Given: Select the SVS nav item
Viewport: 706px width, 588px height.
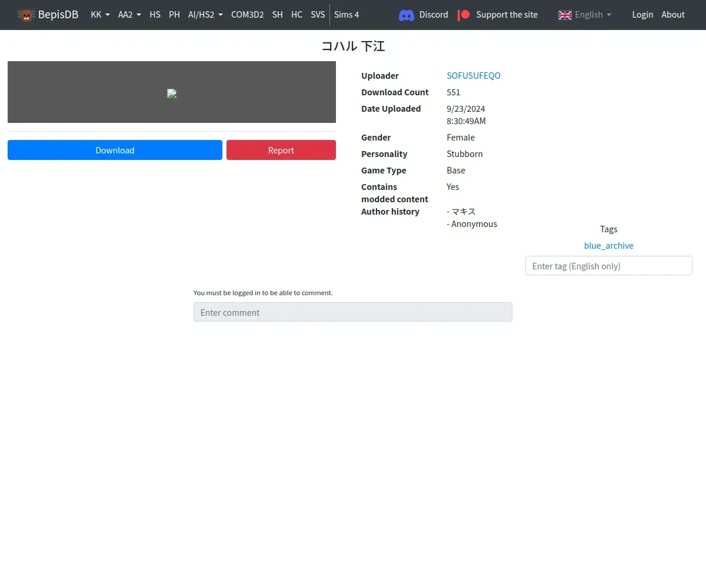Looking at the screenshot, I should pos(318,15).
